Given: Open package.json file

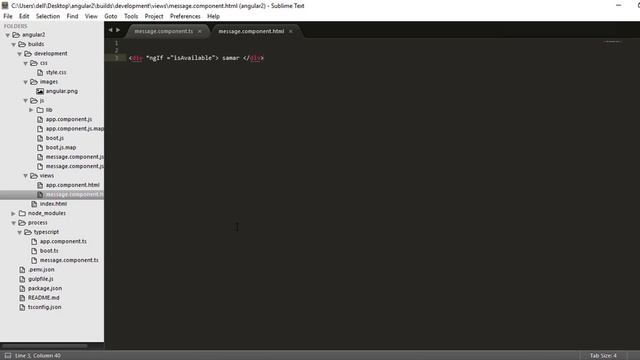Looking at the screenshot, I should [45, 288].
